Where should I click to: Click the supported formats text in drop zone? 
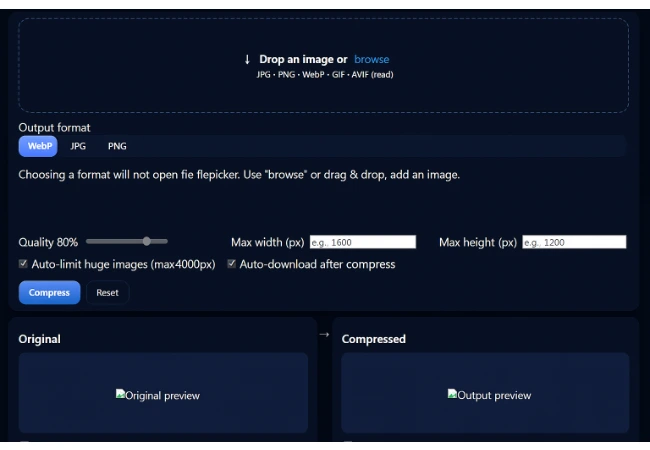click(x=323, y=75)
